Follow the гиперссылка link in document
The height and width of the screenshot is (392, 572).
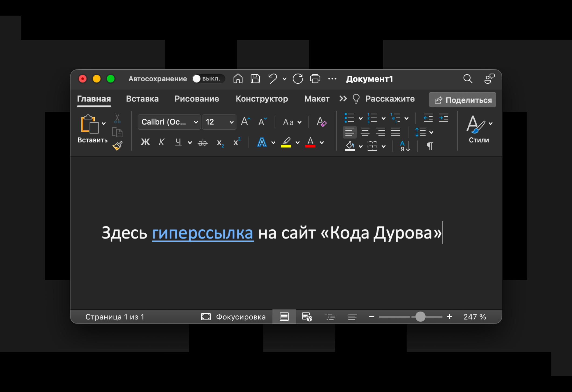click(203, 233)
